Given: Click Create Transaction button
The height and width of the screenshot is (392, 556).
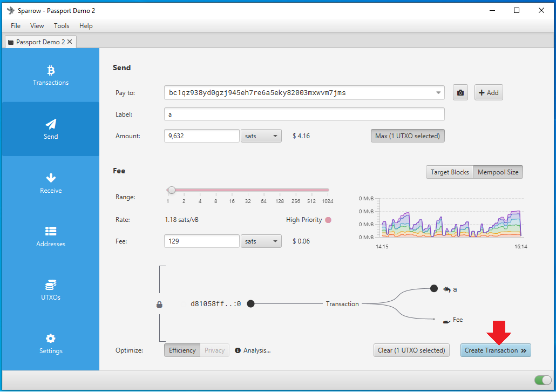Looking at the screenshot, I should coord(496,350).
